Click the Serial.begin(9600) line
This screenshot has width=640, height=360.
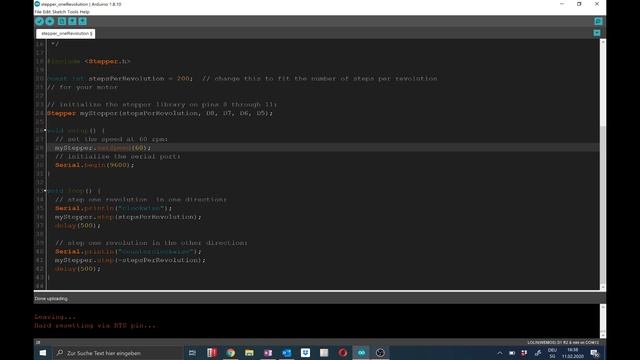pyautogui.click(x=95, y=165)
